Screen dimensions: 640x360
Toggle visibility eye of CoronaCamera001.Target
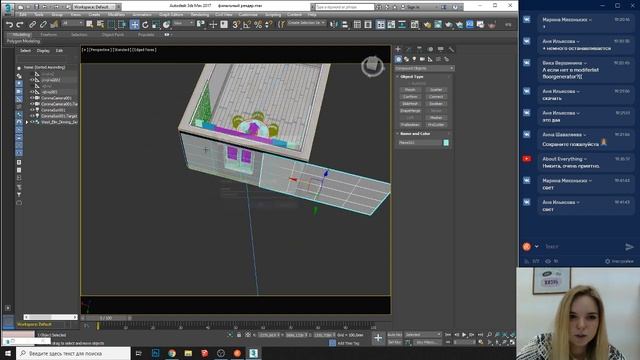[32, 104]
